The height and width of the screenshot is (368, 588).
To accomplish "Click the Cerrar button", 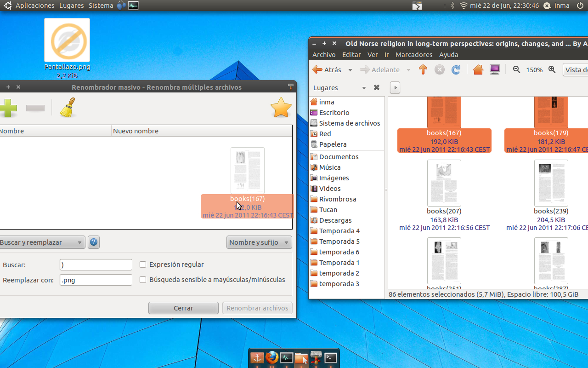I will (x=183, y=308).
